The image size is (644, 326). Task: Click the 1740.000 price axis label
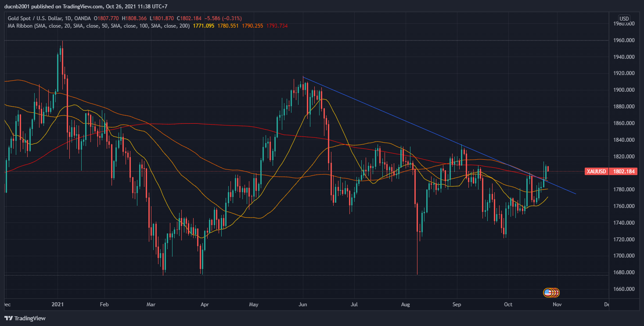tap(623, 223)
